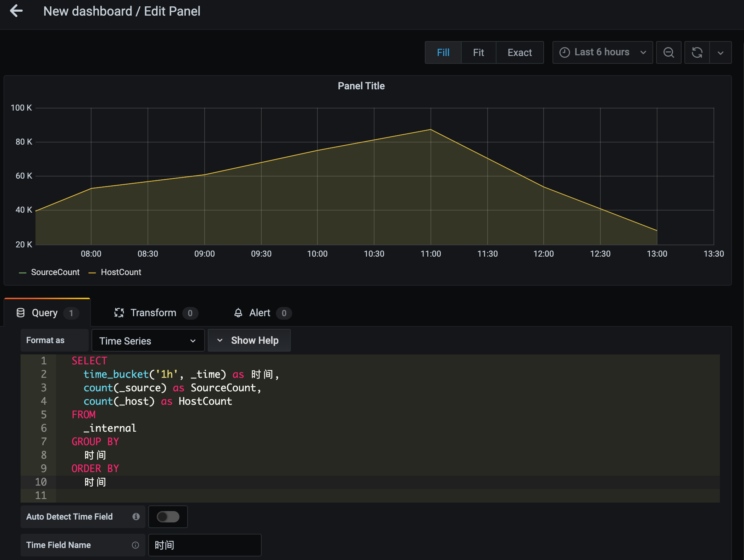Enable the Fill view mode button

point(443,52)
